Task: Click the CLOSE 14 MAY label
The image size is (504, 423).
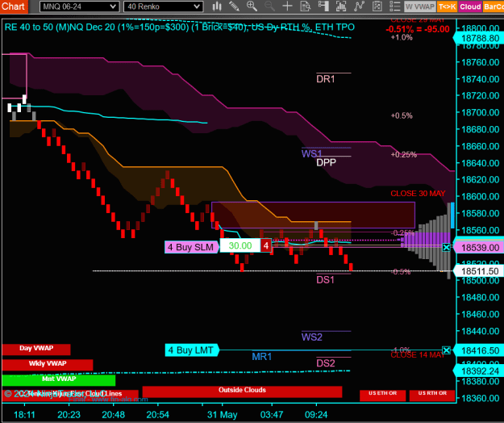Action: (417, 355)
